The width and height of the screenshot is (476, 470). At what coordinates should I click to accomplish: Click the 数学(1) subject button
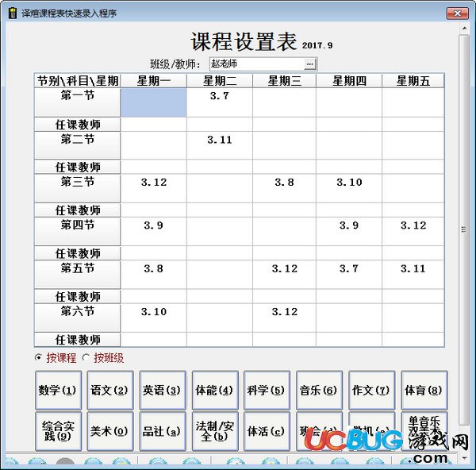click(58, 390)
